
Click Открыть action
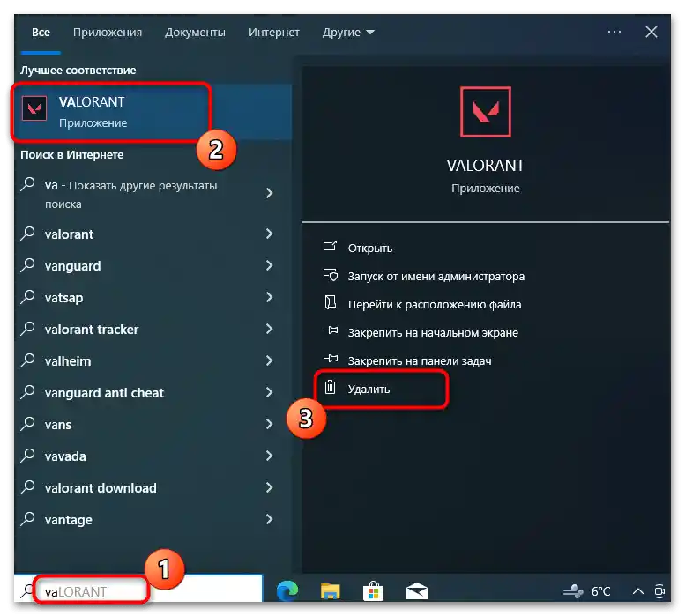click(370, 248)
